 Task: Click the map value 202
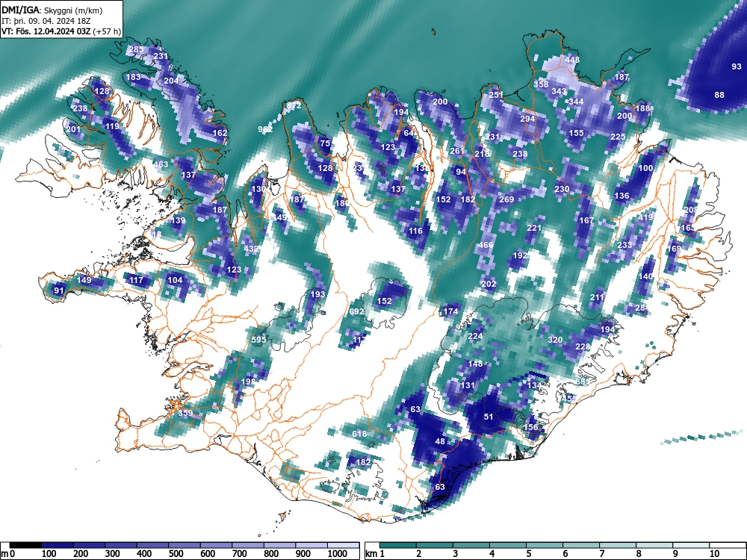pyautogui.click(x=489, y=284)
